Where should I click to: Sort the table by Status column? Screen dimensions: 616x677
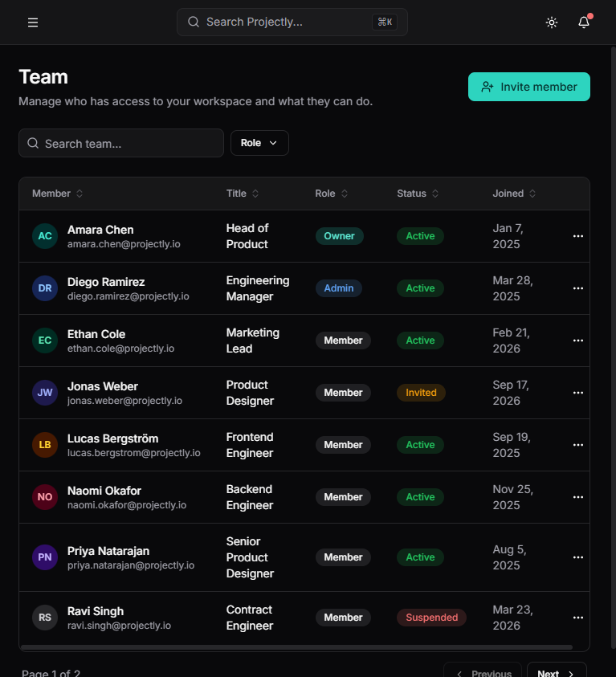tap(418, 194)
